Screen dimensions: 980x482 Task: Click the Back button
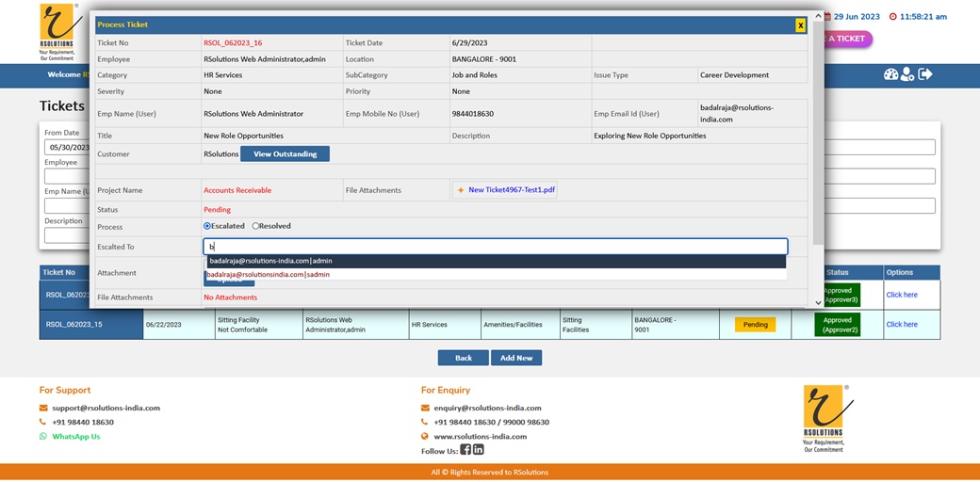[463, 358]
